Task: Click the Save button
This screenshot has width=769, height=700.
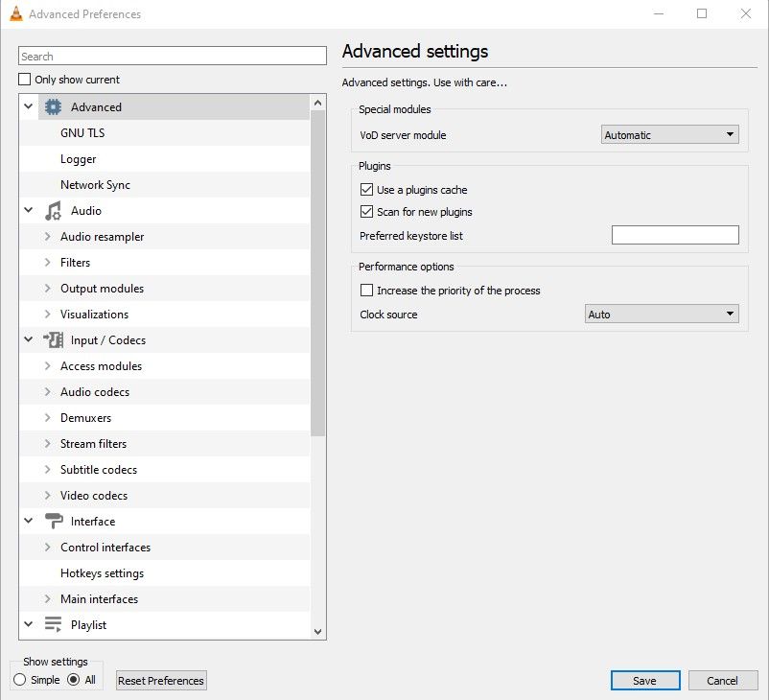Action: (x=644, y=681)
